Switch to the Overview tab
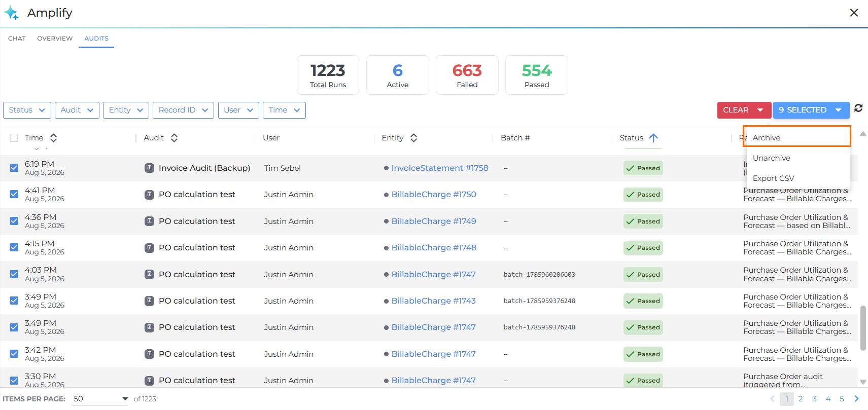 (55, 39)
